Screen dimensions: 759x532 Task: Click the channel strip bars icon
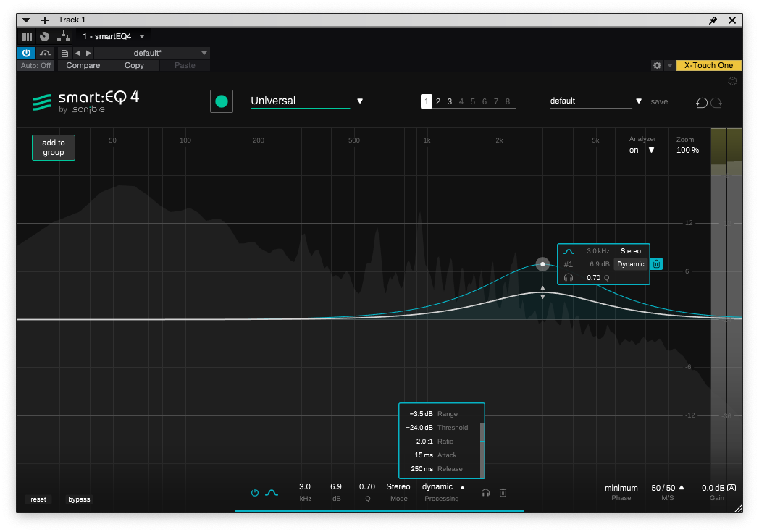[x=27, y=36]
